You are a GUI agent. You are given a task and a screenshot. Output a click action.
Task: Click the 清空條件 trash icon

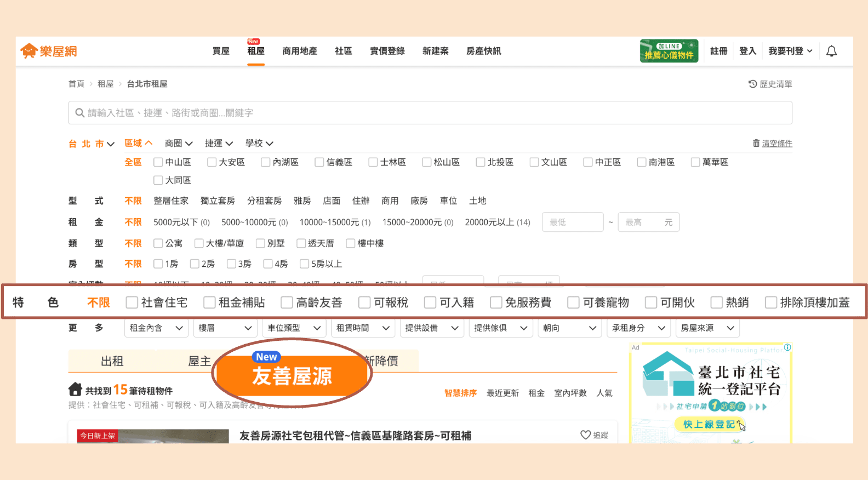click(x=756, y=143)
